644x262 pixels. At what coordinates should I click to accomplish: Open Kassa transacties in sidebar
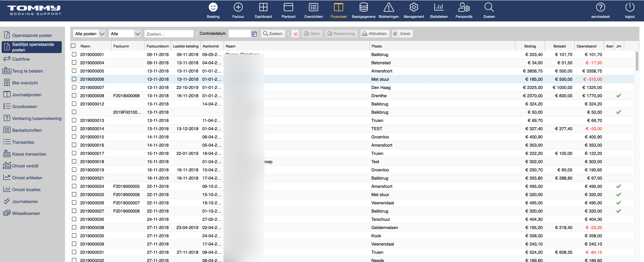(x=29, y=154)
